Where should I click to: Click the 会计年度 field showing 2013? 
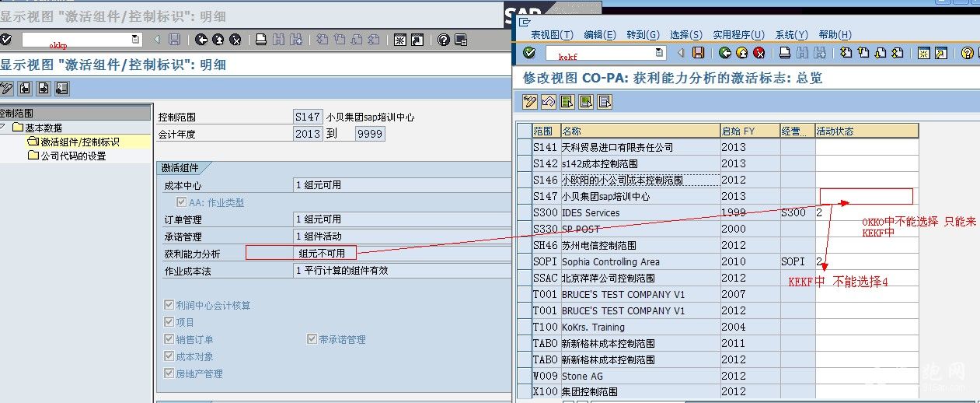coord(308,134)
